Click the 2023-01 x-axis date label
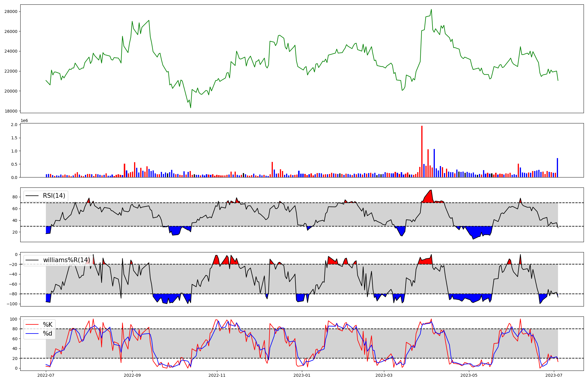This screenshot has width=588, height=382. coord(302,375)
